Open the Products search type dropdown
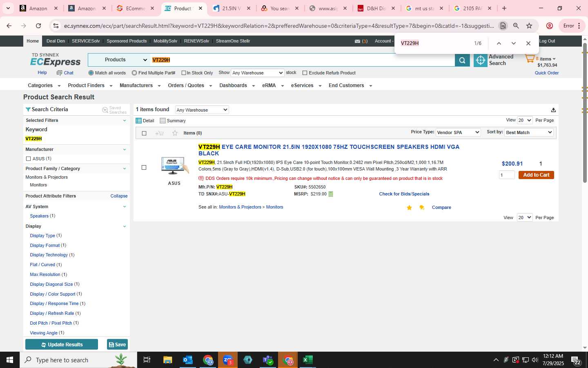This screenshot has width=588, height=368. pos(119,60)
